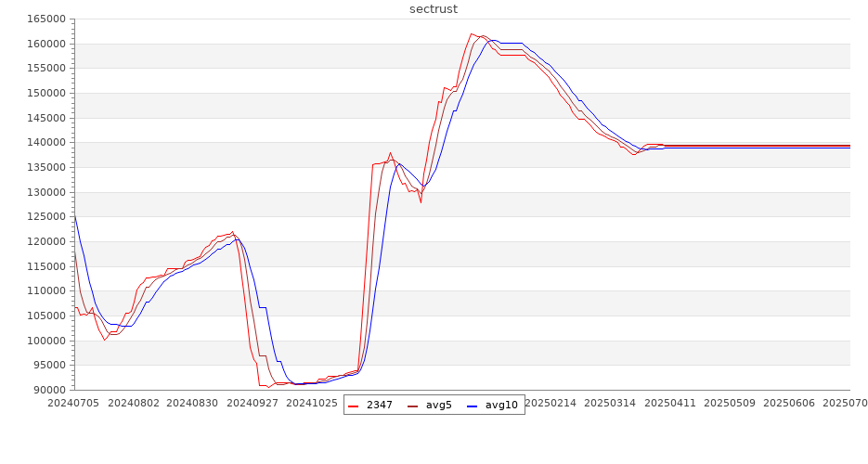Click the red 2347 legend line marker

[353, 406]
